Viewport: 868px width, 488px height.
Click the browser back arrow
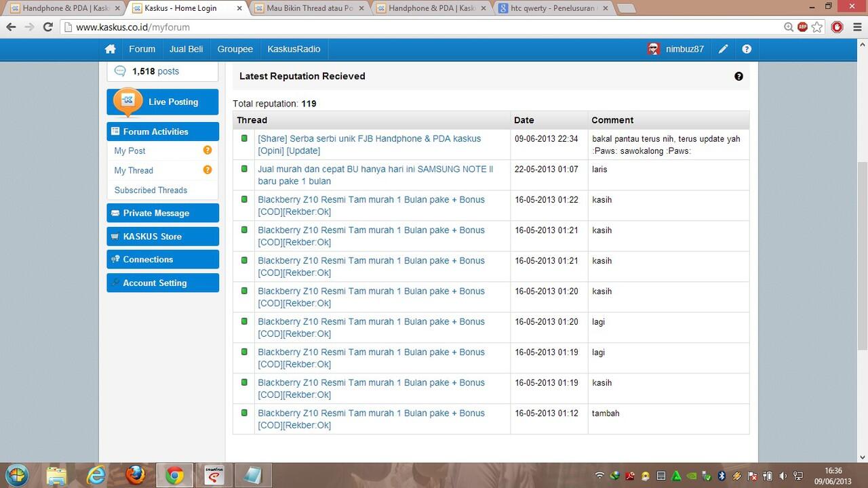tap(11, 27)
